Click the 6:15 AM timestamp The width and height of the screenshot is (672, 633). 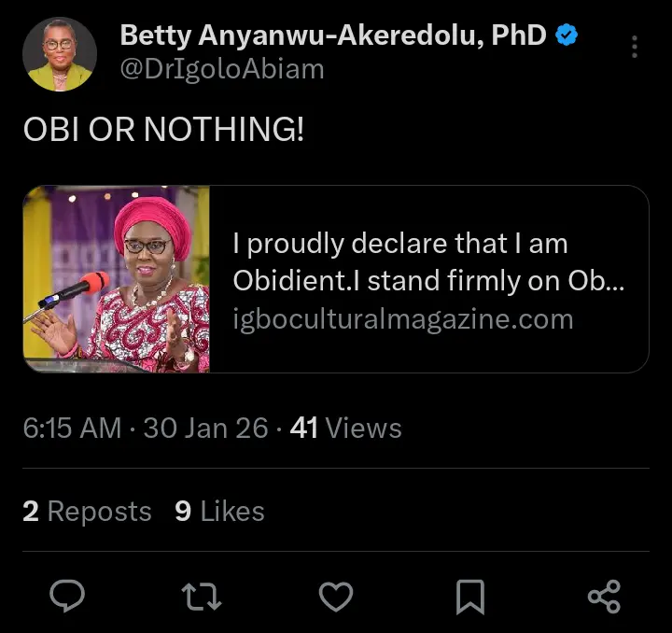72,429
